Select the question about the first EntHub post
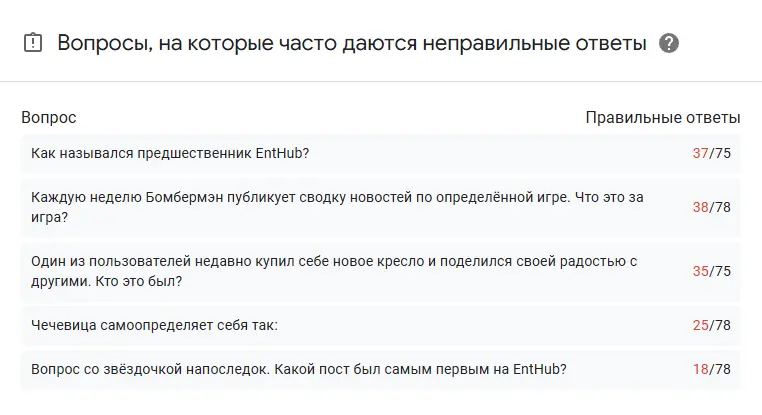Screen dimensions: 762x415 300,369
